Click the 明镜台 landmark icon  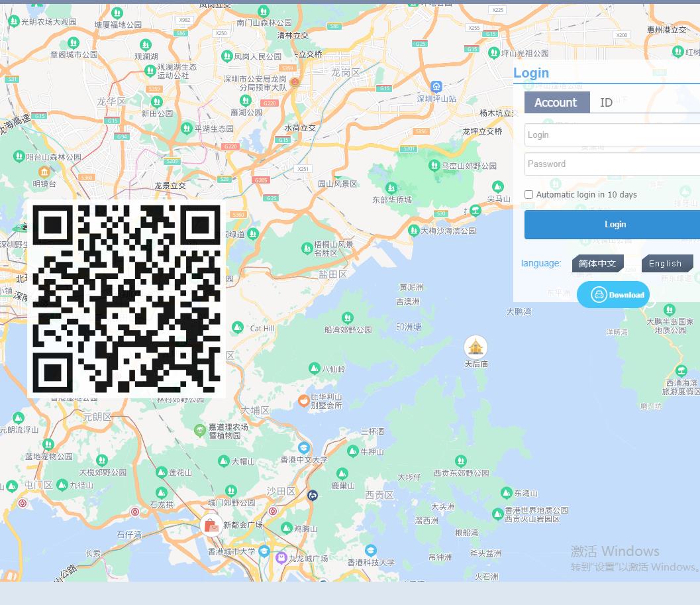coord(44,172)
